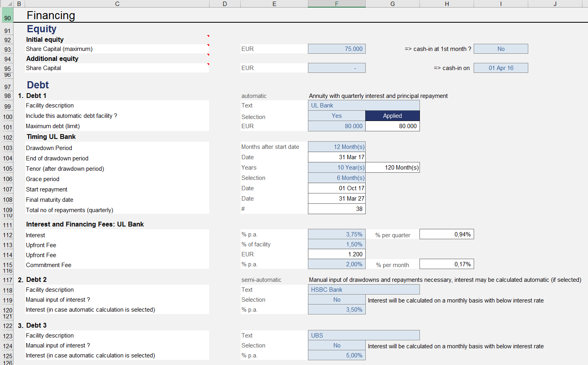Viewport: 588px width, 365px height.
Task: Select column F header
Action: click(337, 4)
